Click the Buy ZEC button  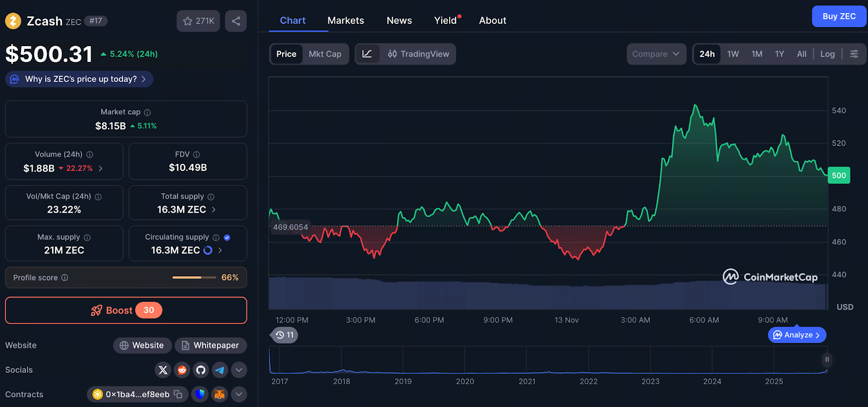[839, 16]
